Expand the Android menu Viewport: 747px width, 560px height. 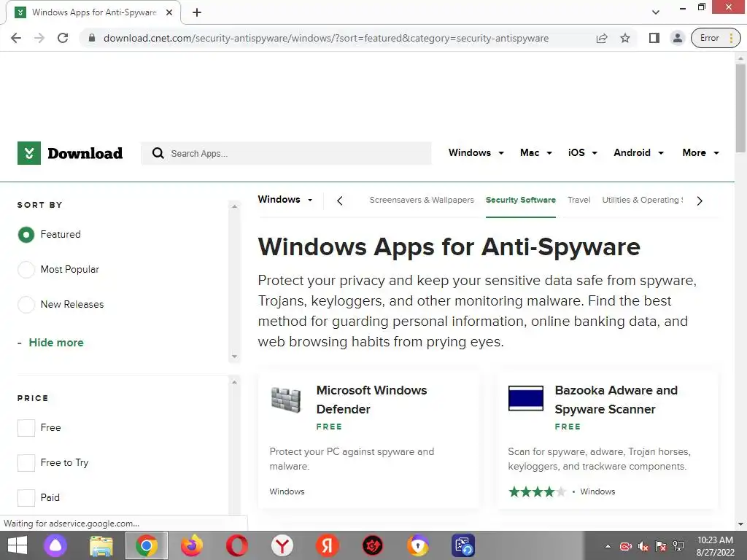point(638,153)
